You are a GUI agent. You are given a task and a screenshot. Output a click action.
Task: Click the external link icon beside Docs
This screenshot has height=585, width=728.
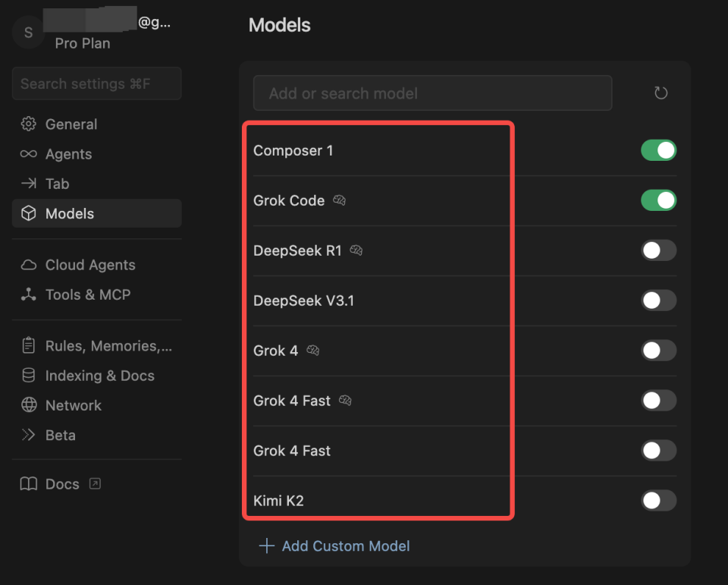click(x=95, y=483)
